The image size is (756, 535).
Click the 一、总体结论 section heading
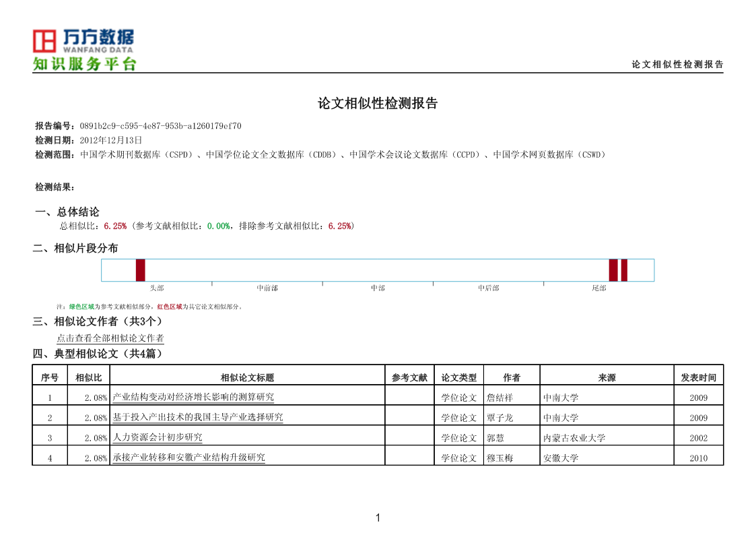coord(67,212)
